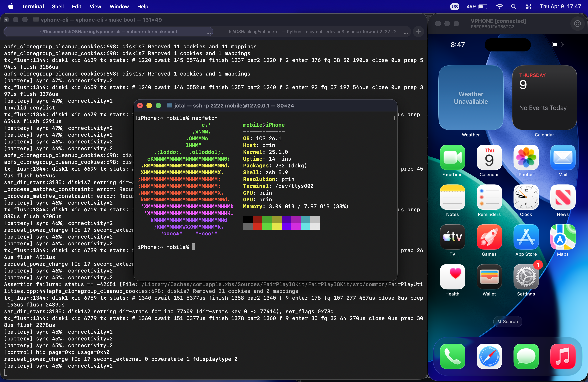
Task: Launch the Wallet app
Action: (489, 277)
